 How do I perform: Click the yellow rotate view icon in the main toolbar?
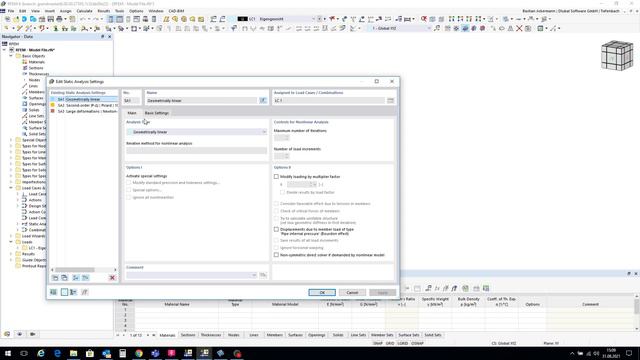pyautogui.click(x=175, y=19)
